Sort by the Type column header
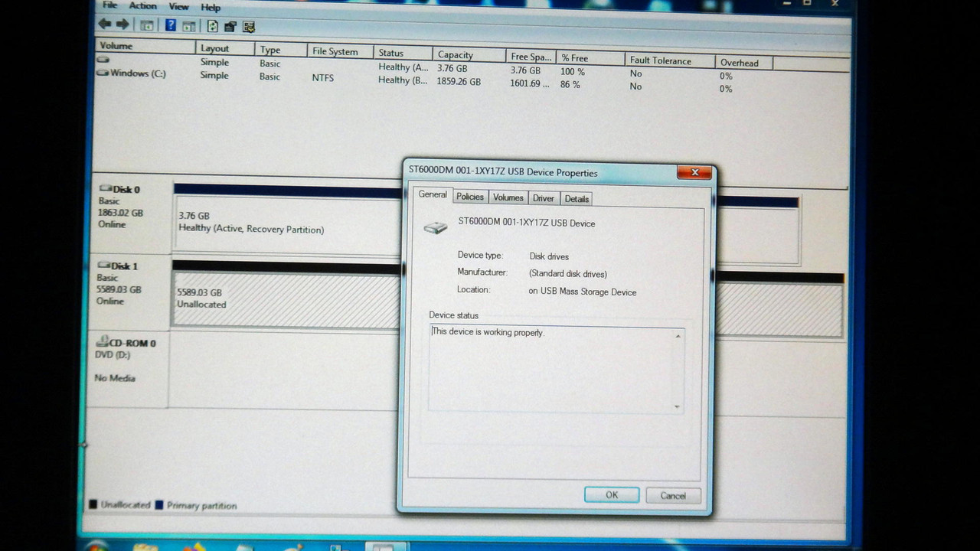980x551 pixels. (281, 50)
